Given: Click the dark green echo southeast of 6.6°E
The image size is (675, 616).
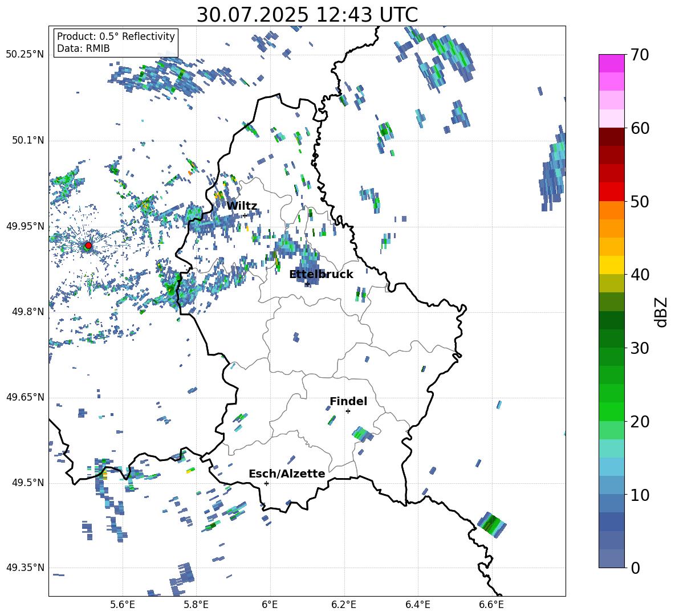Looking at the screenshot, I should [491, 524].
